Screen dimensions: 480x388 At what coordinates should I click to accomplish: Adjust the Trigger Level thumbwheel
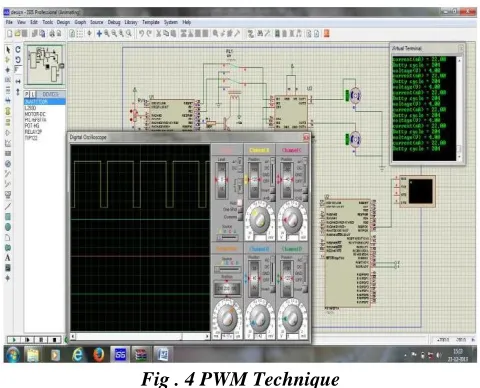coord(222,180)
